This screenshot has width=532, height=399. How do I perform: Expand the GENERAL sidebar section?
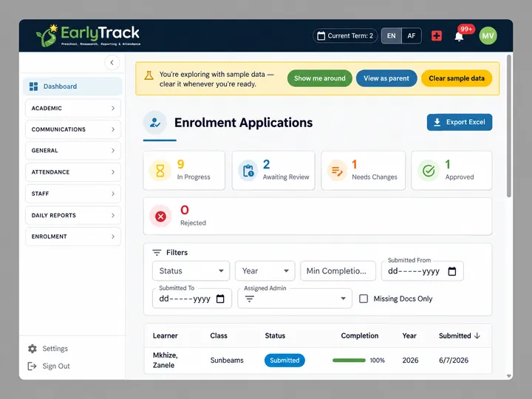click(73, 150)
